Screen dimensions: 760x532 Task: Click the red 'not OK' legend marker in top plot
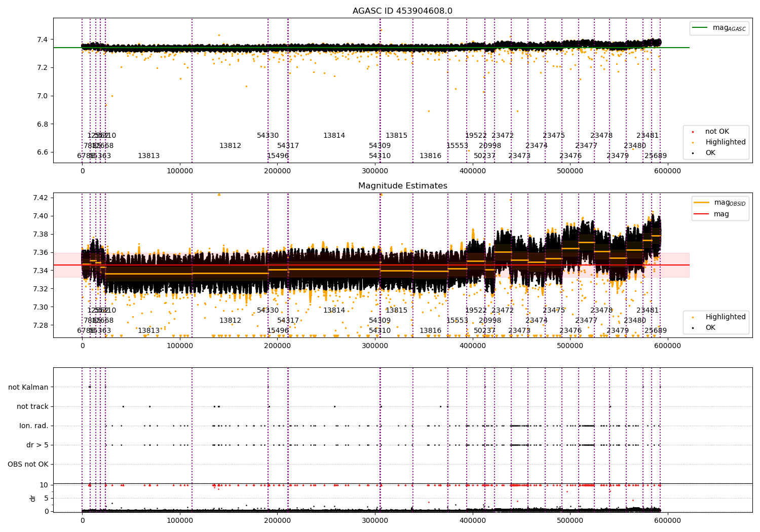[693, 132]
